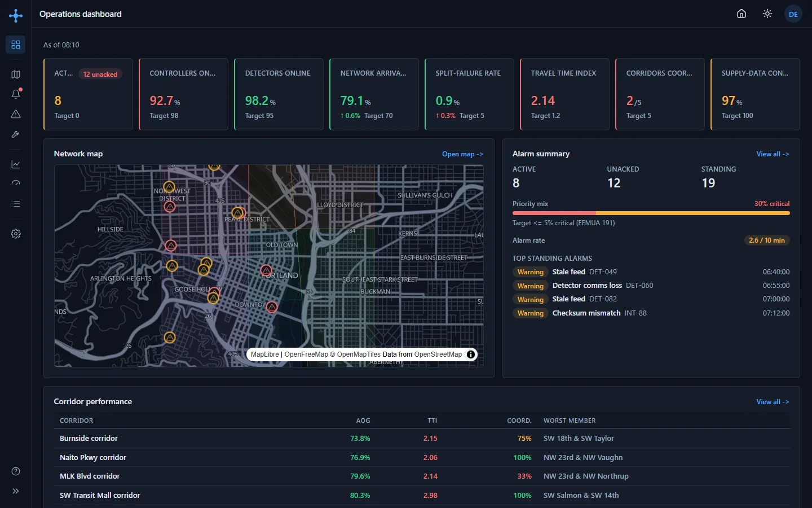Open the gauge performance sidebar icon
Screen dimensions: 812x508
tap(16, 183)
